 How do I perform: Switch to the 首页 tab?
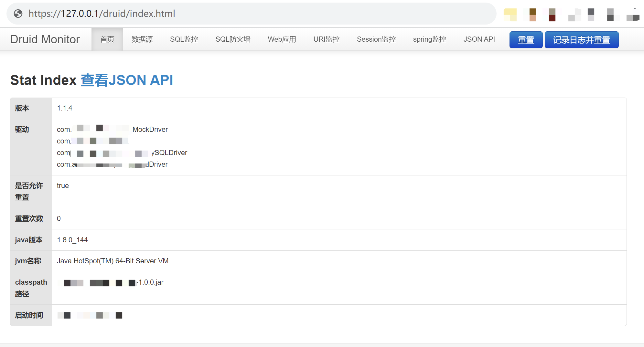click(x=107, y=39)
